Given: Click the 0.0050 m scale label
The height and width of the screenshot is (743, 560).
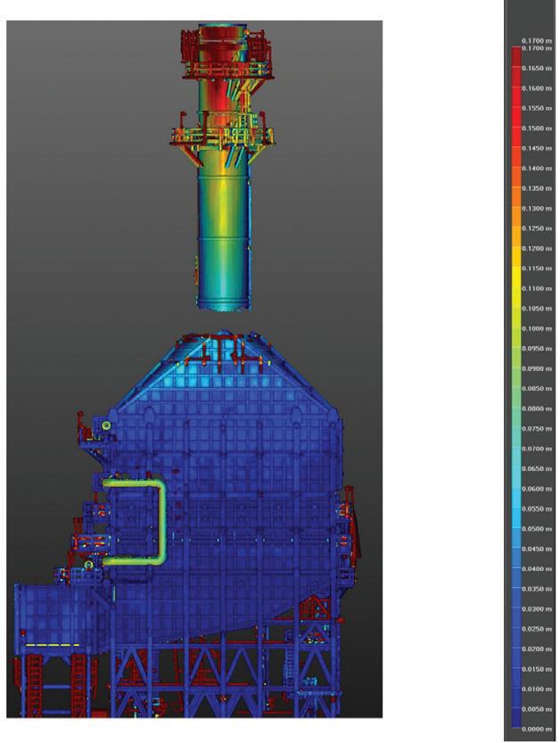Looking at the screenshot, I should 537,709.
